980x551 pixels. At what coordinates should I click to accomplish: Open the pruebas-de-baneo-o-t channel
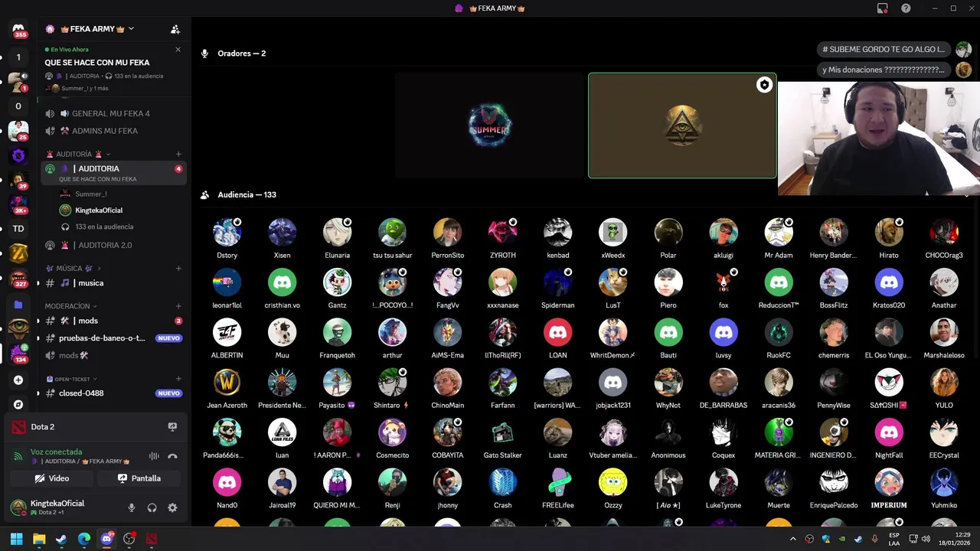pos(115,338)
